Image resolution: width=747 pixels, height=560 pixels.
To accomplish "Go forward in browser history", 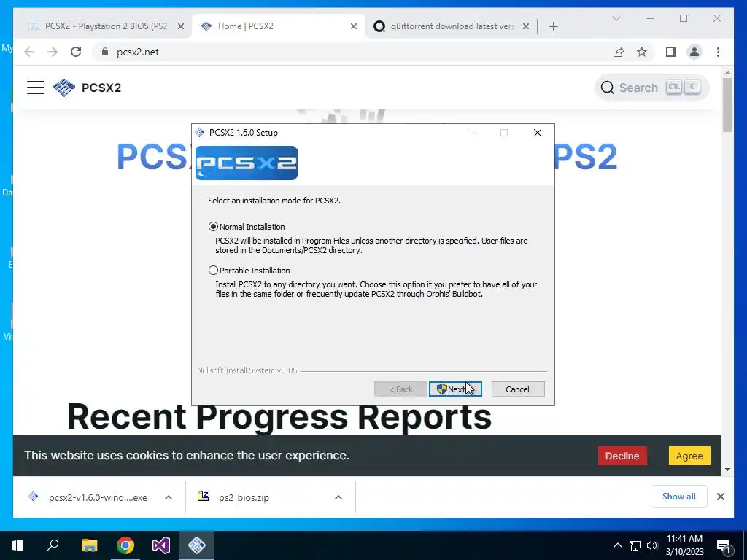I will tap(53, 52).
